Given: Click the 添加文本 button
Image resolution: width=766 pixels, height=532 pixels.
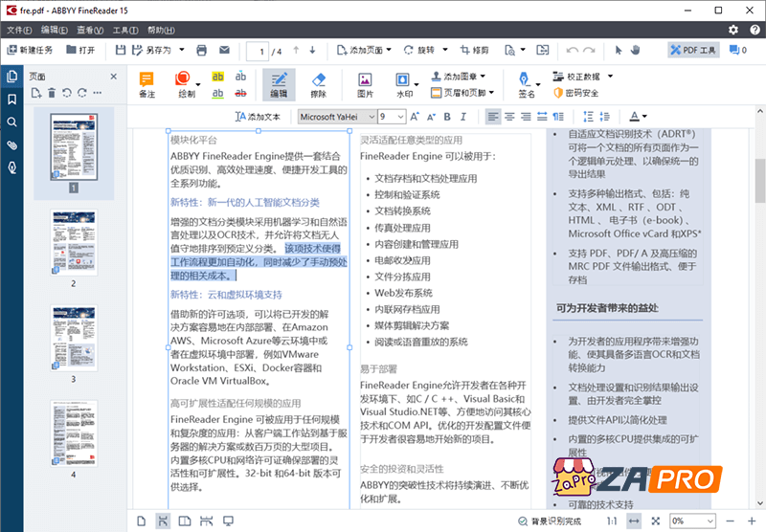Looking at the screenshot, I should point(258,116).
